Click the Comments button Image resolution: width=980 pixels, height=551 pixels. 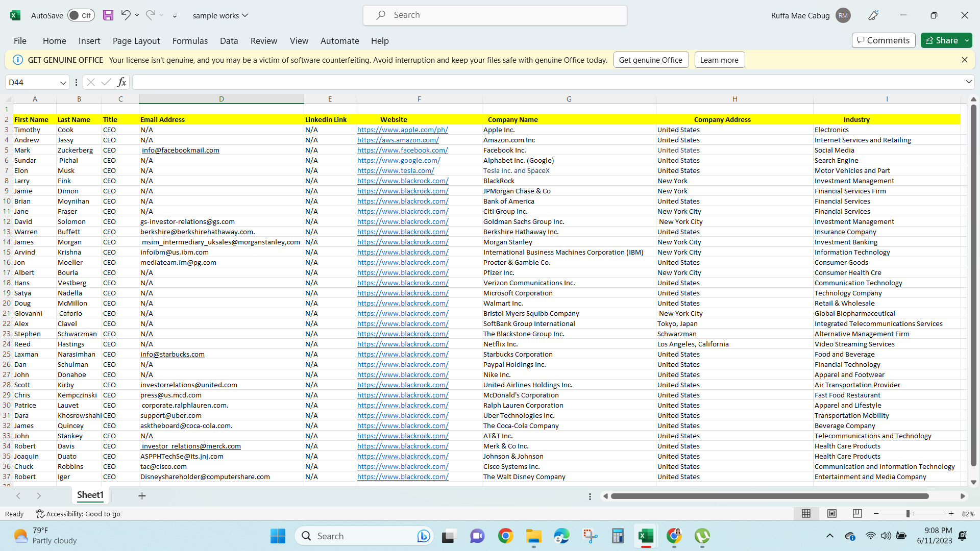pos(883,40)
